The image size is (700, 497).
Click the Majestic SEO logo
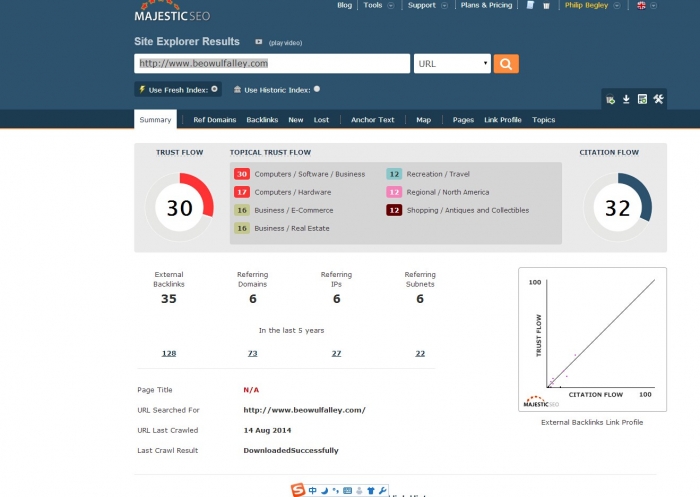[172, 11]
